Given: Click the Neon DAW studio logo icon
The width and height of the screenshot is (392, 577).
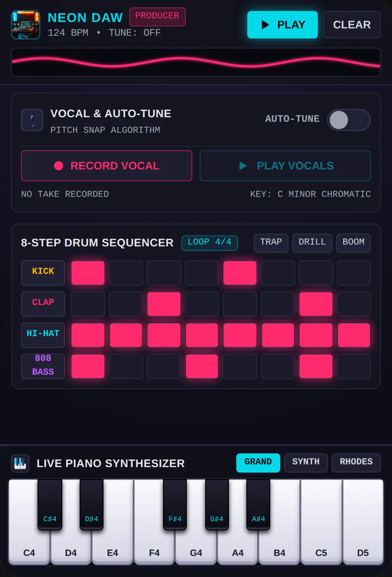Looking at the screenshot, I should [x=25, y=25].
